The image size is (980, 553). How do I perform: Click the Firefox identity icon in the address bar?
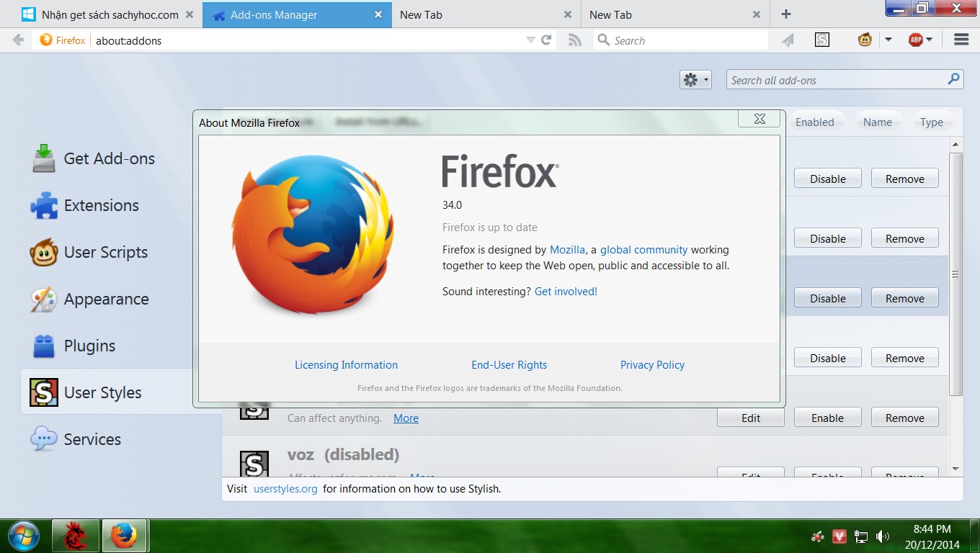(x=46, y=40)
